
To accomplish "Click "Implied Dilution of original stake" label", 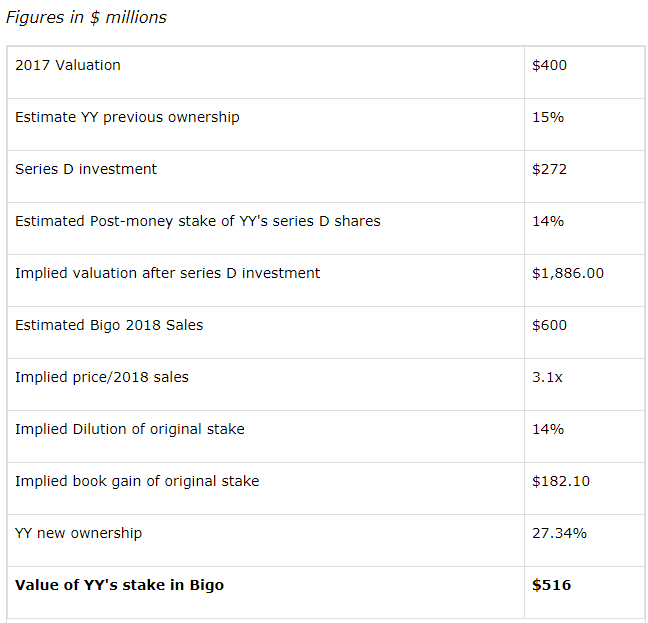I will [x=129, y=429].
